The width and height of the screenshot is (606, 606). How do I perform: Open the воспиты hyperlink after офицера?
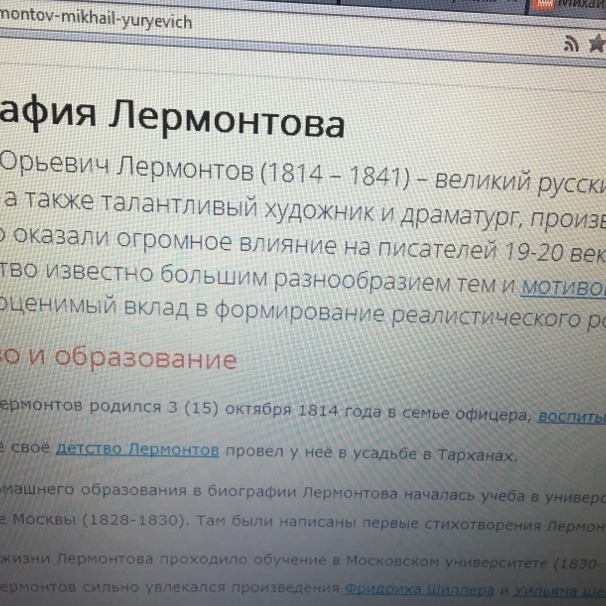click(572, 417)
